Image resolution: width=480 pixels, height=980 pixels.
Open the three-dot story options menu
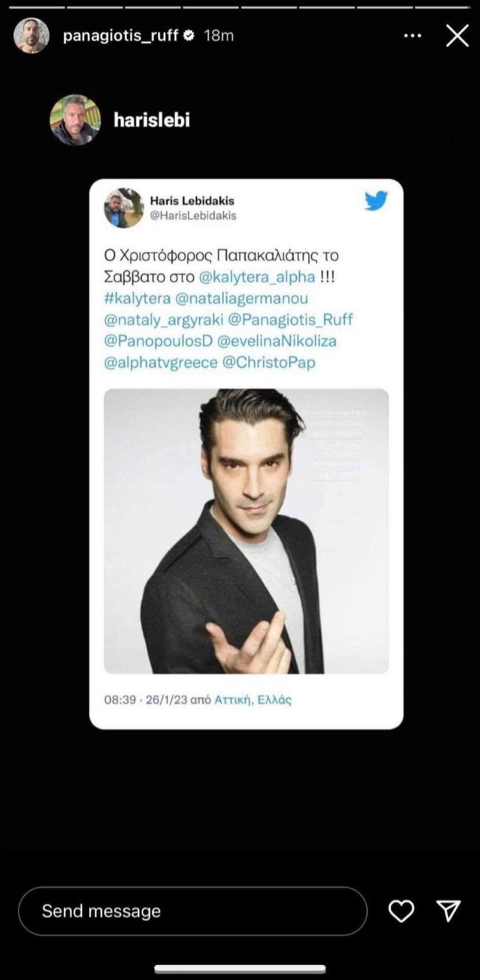point(414,35)
